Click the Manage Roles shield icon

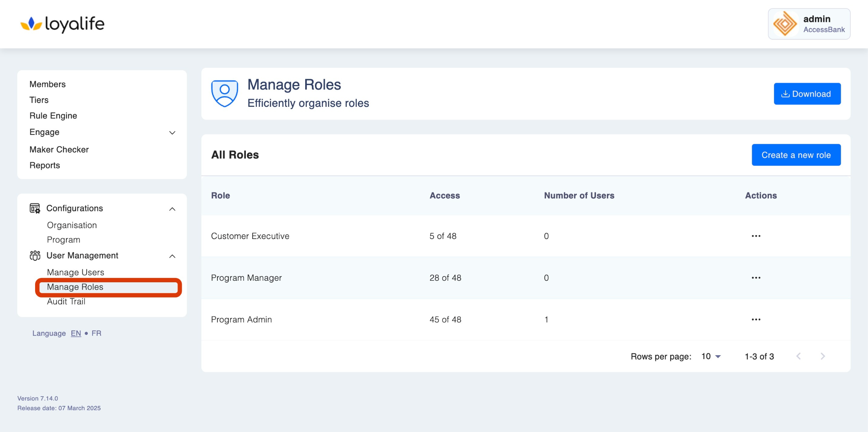tap(224, 94)
